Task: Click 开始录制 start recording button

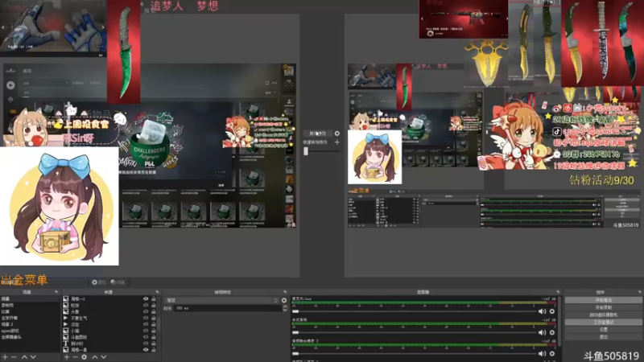Action: [x=603, y=307]
